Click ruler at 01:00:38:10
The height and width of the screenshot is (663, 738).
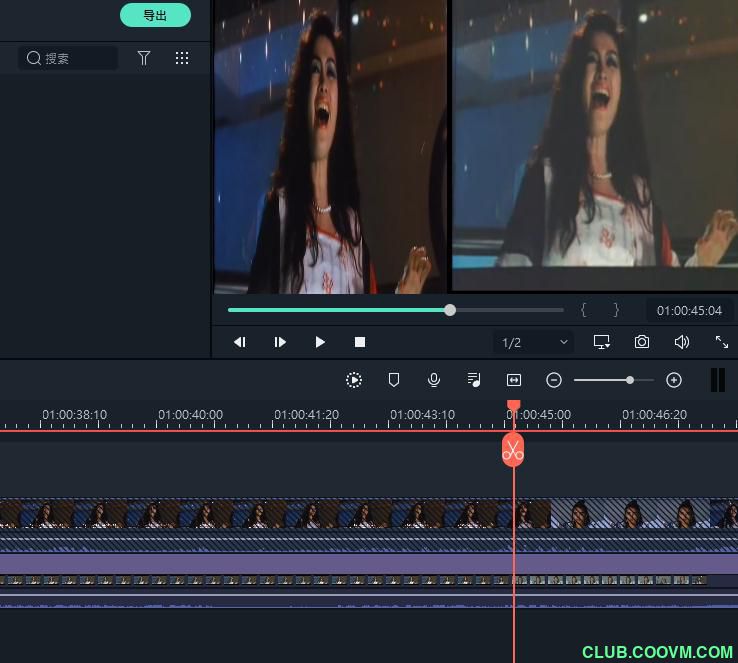click(x=75, y=415)
